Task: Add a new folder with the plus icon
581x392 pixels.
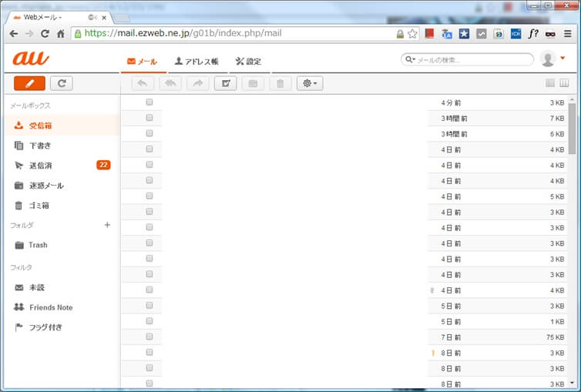Action: (107, 225)
